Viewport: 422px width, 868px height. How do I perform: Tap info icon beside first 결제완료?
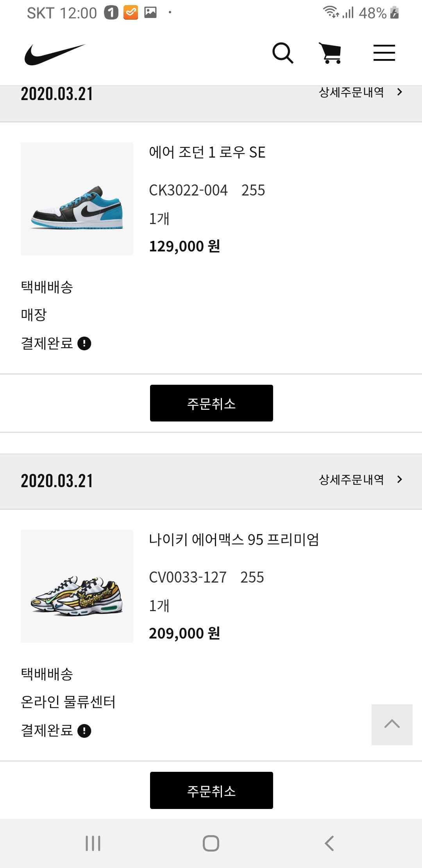click(84, 344)
